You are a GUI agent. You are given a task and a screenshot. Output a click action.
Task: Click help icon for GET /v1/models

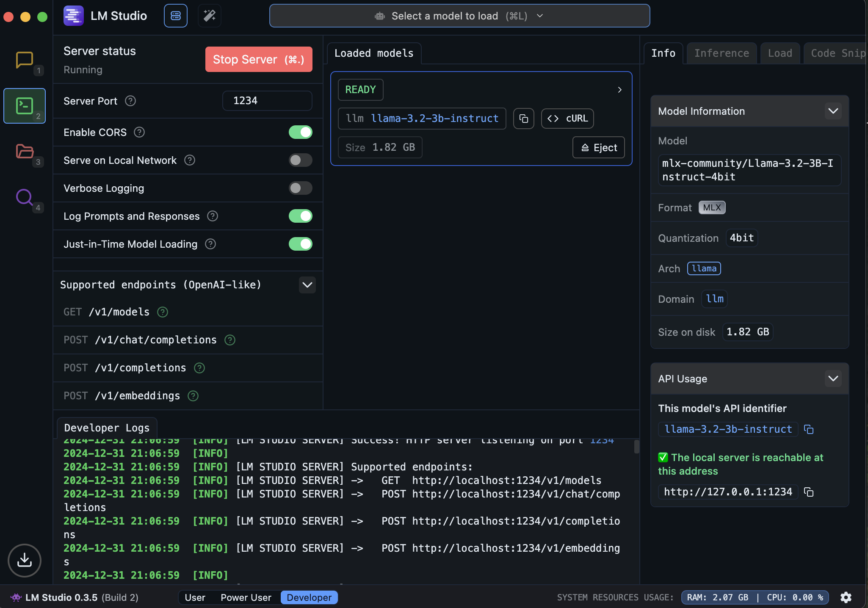tap(163, 312)
